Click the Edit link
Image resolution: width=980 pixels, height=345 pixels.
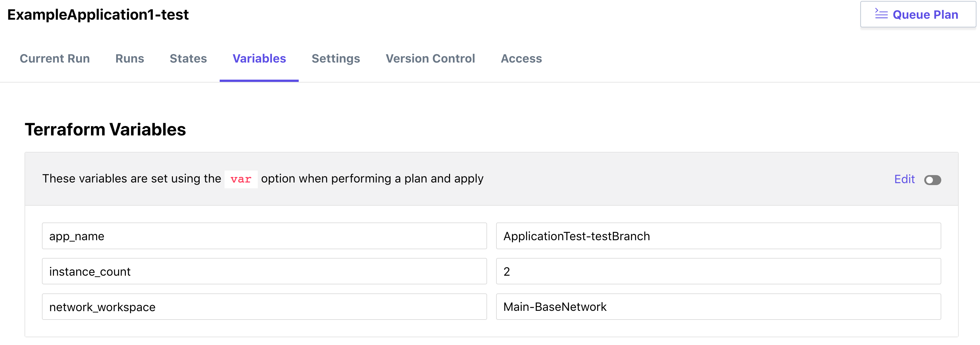904,179
